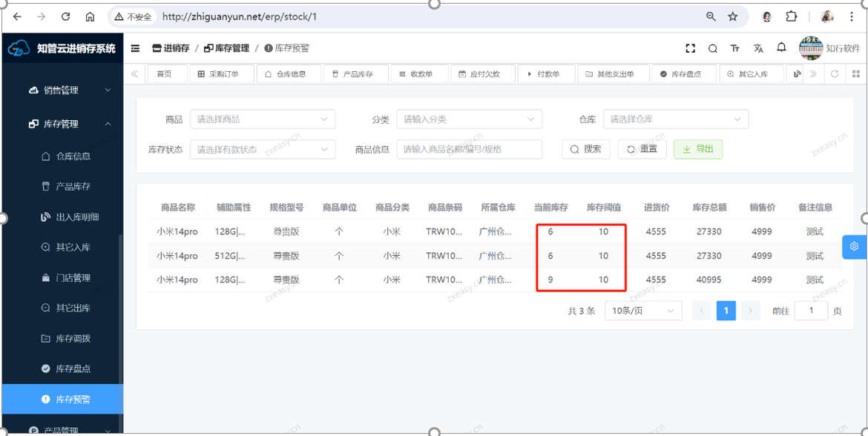Switch to the 应付欠款 tab
Screen dimensions: 868x436
tap(483, 73)
